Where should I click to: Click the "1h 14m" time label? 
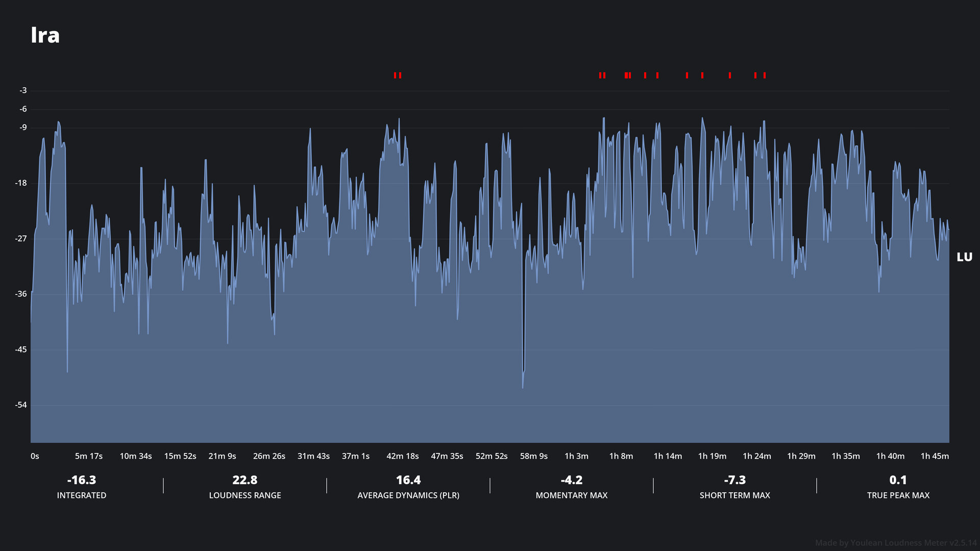668,456
